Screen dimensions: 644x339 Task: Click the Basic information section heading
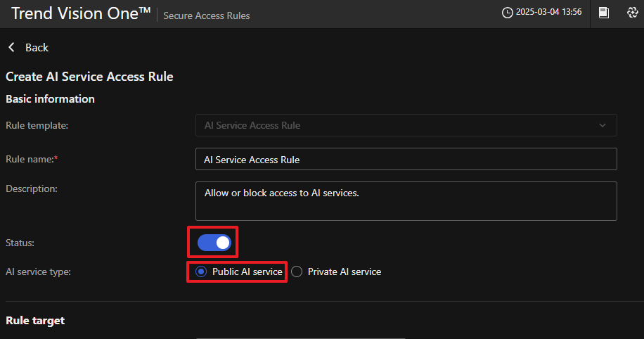tap(50, 99)
